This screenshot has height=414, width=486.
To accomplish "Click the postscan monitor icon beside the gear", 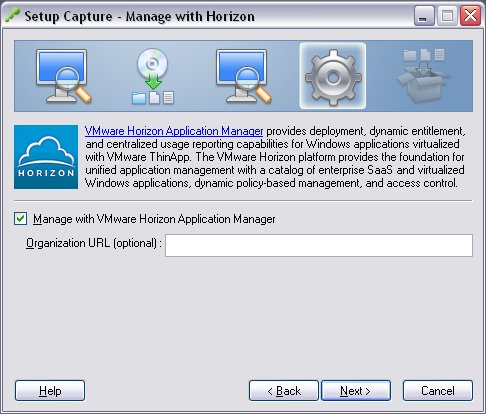I will point(244,76).
